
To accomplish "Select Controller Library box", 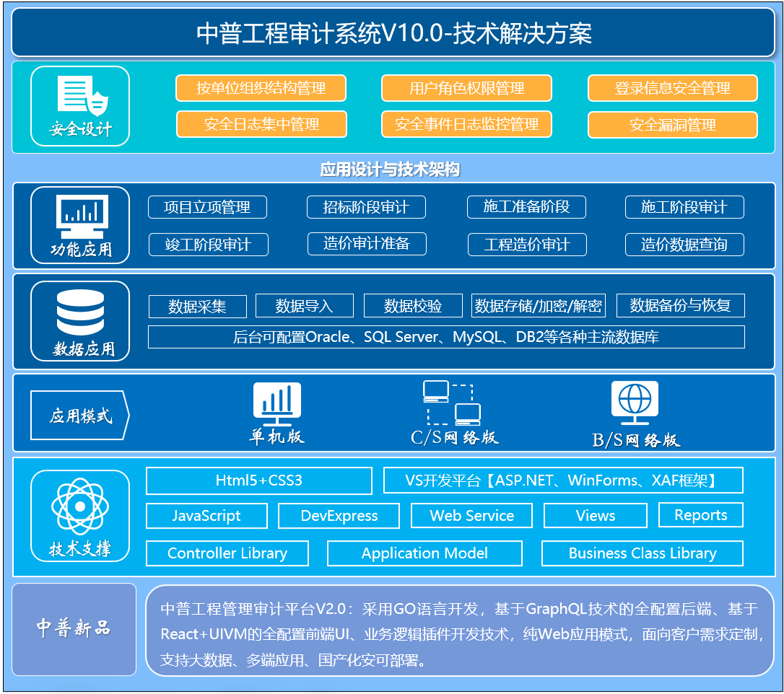I will 227,553.
